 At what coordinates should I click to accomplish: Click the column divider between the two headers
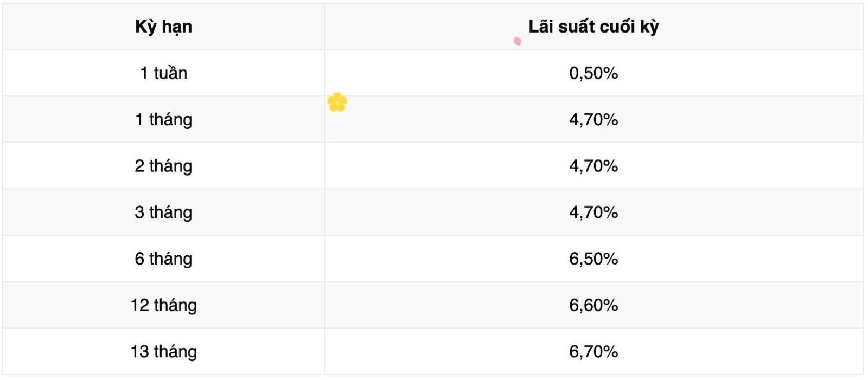(x=325, y=27)
